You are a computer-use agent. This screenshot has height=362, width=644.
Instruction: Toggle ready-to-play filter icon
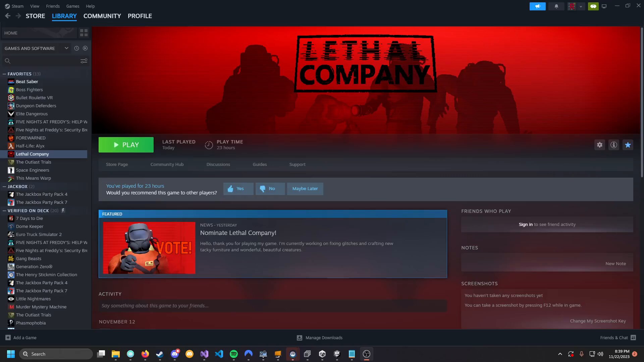point(85,48)
